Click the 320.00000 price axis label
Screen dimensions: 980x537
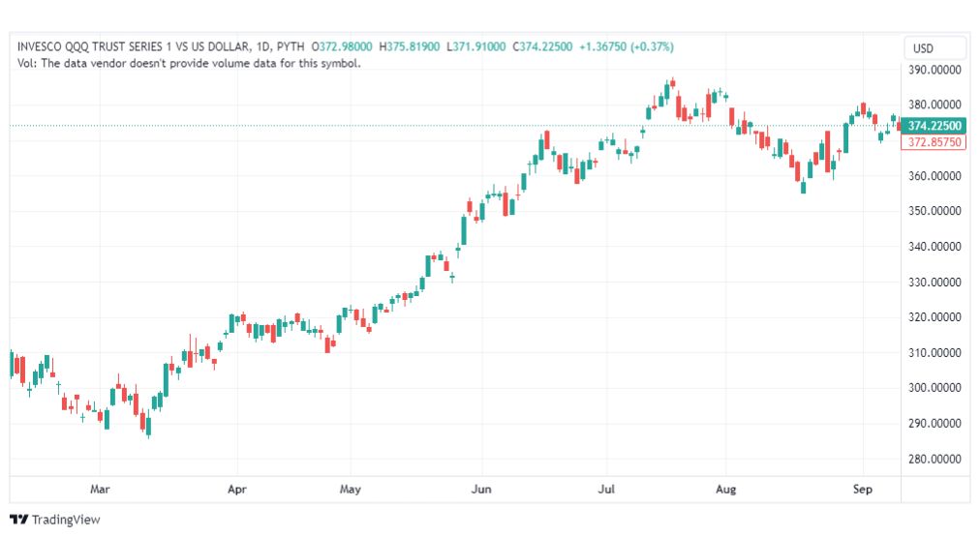934,317
